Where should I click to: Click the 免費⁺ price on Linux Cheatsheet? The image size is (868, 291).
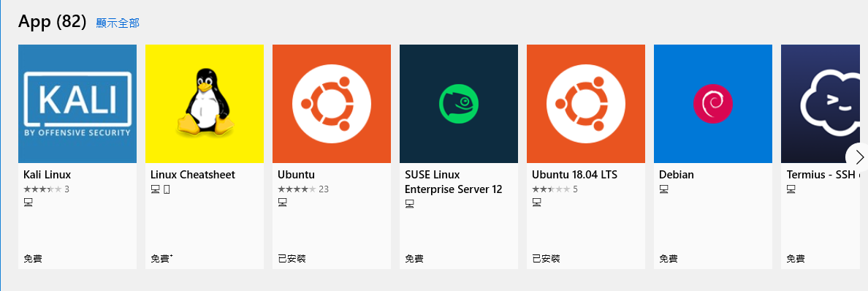(161, 258)
